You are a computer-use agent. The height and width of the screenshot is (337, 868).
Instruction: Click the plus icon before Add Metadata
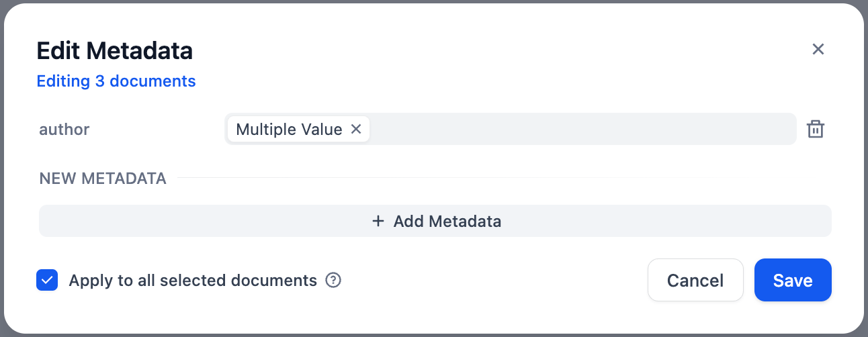378,221
